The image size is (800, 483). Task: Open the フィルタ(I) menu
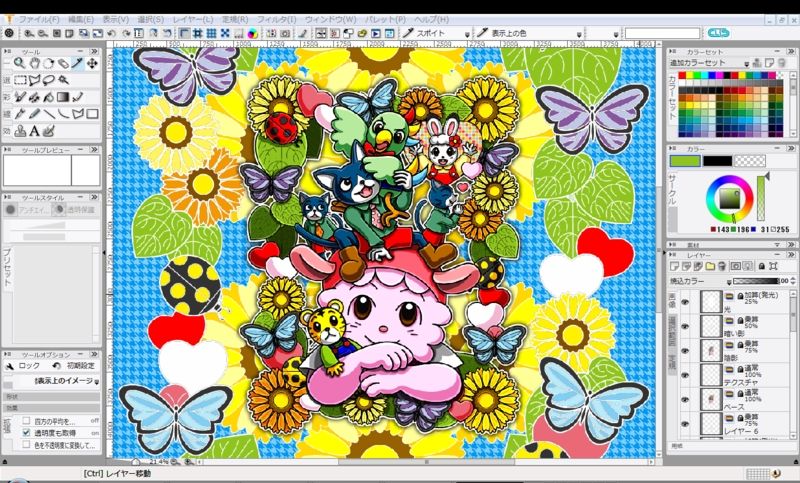(276, 19)
